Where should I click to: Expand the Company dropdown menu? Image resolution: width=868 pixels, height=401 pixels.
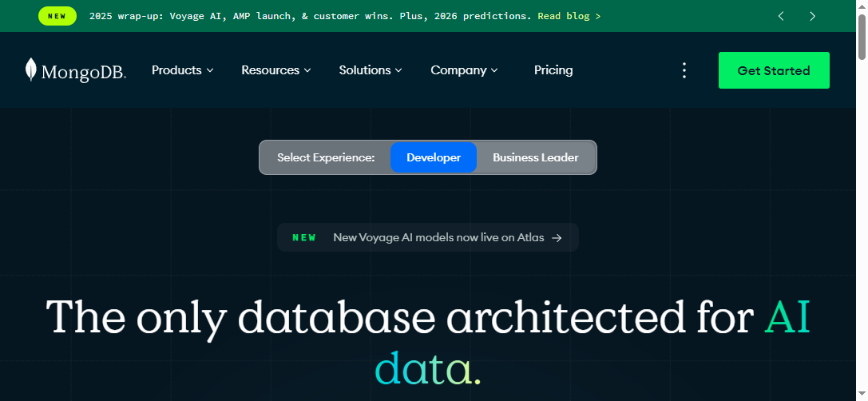coord(464,70)
